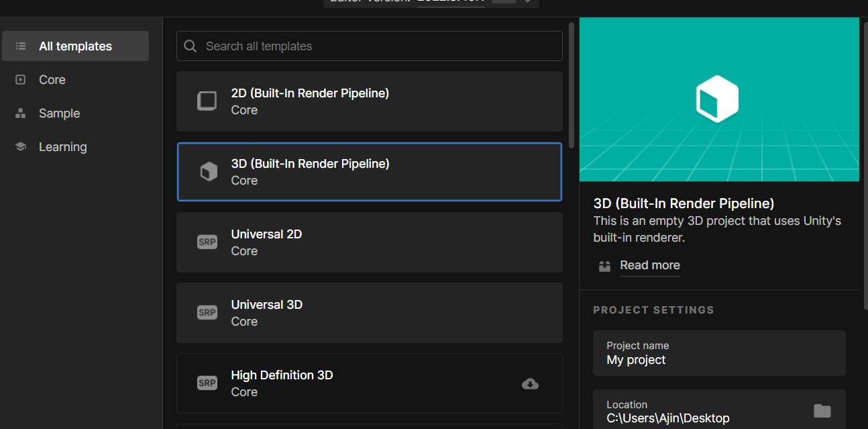Click the 3D (Built-In Render Pipeline) details title
Screen dimensions: 868x429
pyautogui.click(x=684, y=203)
